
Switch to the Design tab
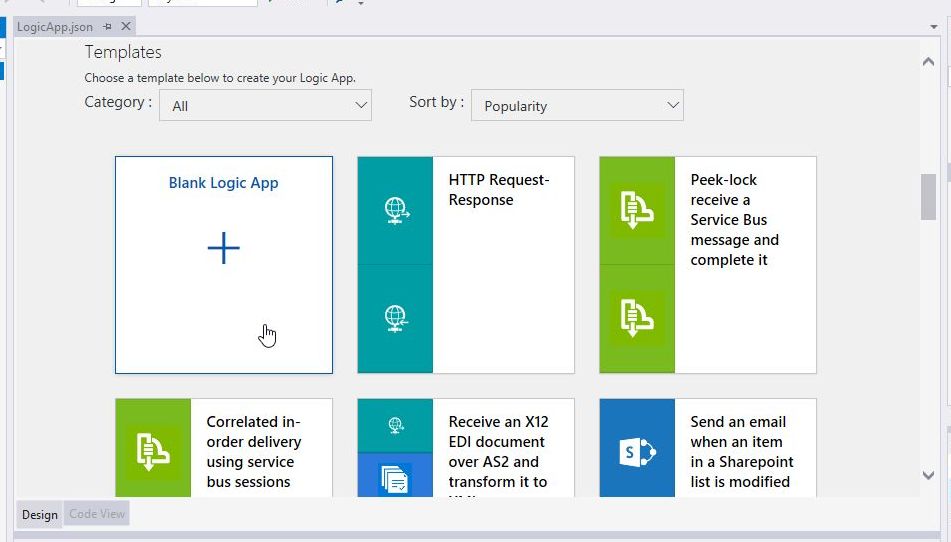point(40,514)
